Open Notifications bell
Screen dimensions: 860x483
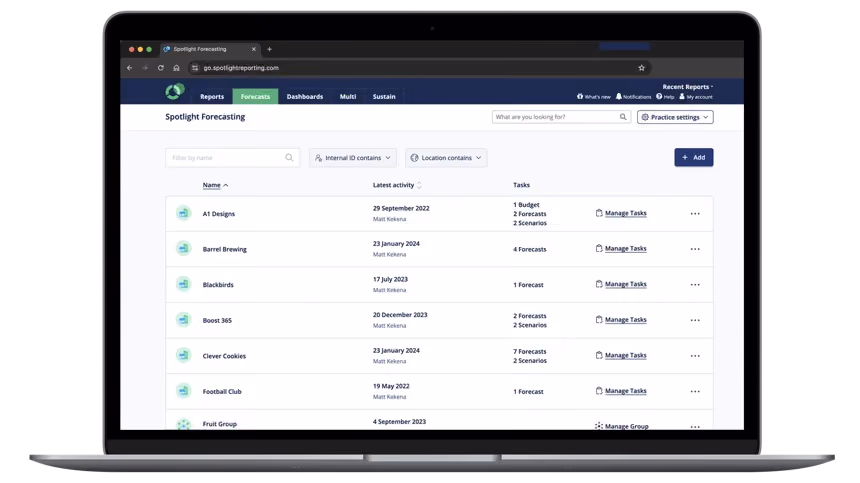[x=633, y=96]
